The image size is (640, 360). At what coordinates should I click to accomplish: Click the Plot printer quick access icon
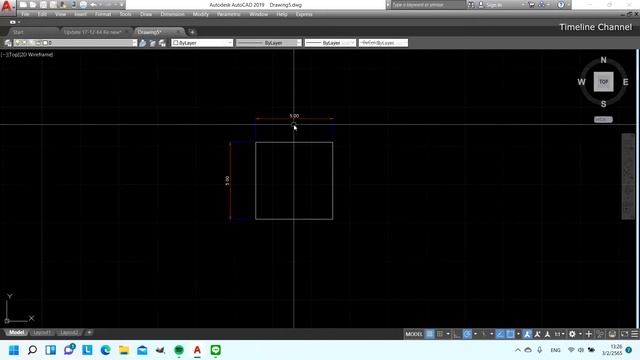[83, 5]
